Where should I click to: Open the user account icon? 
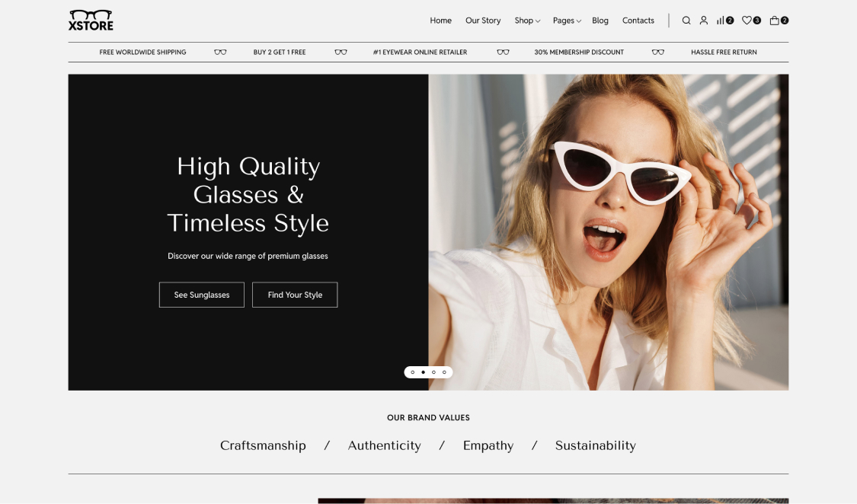click(703, 21)
